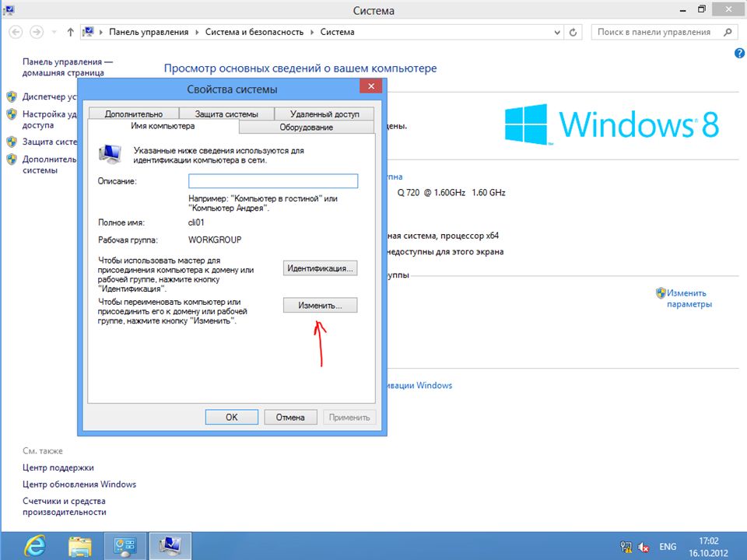Screen dimensions: 747x560
Task: Click the muted volume tray icon
Action: (644, 547)
